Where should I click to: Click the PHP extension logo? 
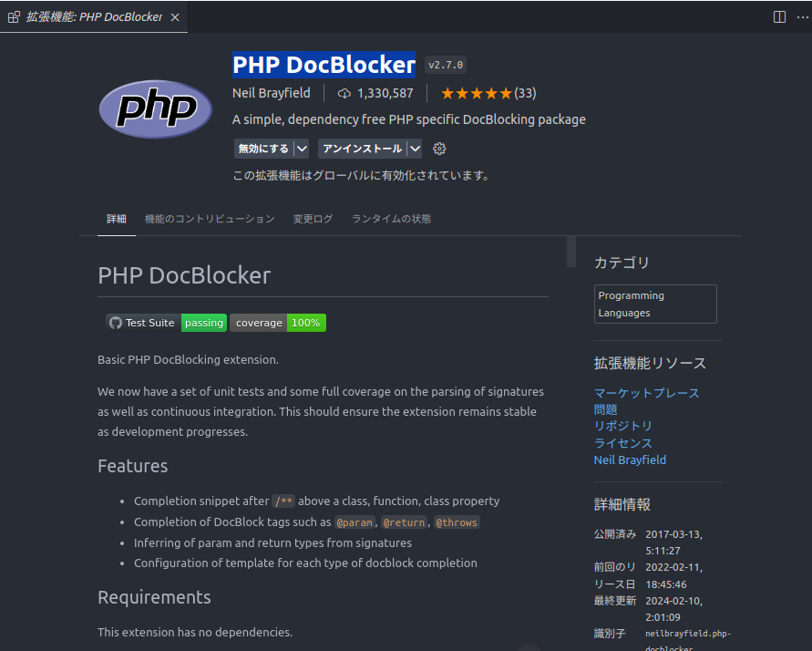tap(155, 109)
